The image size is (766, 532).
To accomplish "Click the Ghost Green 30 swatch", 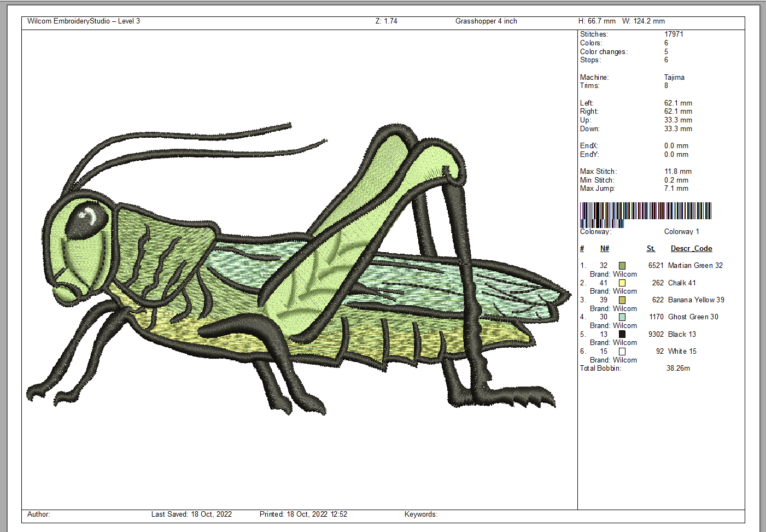I will (622, 317).
